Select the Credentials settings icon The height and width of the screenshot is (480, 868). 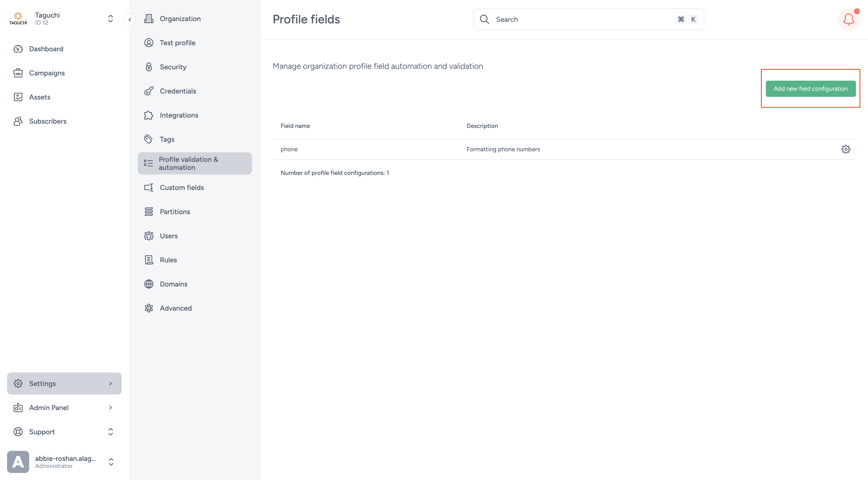(149, 91)
